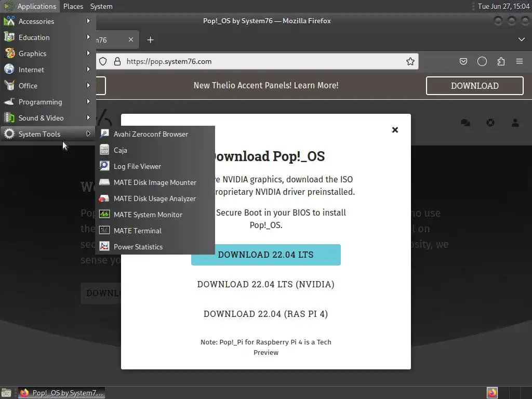Click the panel clock showing Tue Jun 27
The height and width of the screenshot is (399, 532).
point(503,6)
